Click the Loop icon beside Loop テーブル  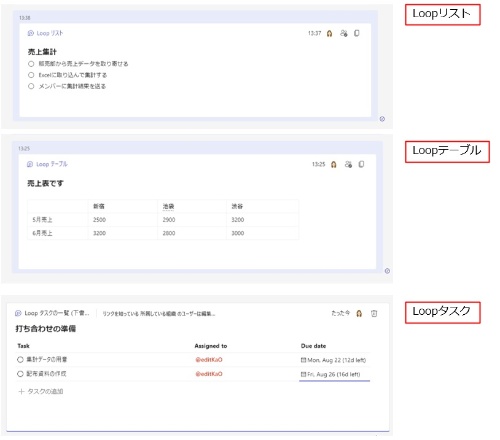(30, 164)
